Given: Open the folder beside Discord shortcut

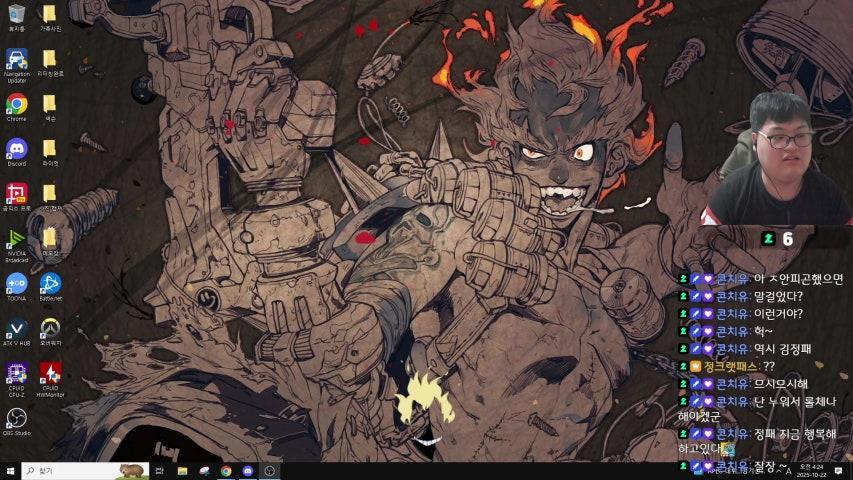Looking at the screenshot, I should click(50, 152).
